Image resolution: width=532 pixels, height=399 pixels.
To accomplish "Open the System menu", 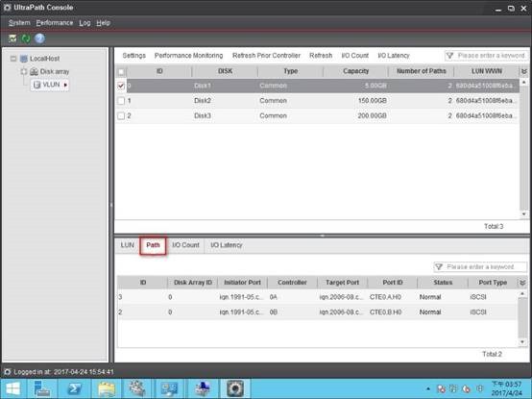I will tap(19, 23).
